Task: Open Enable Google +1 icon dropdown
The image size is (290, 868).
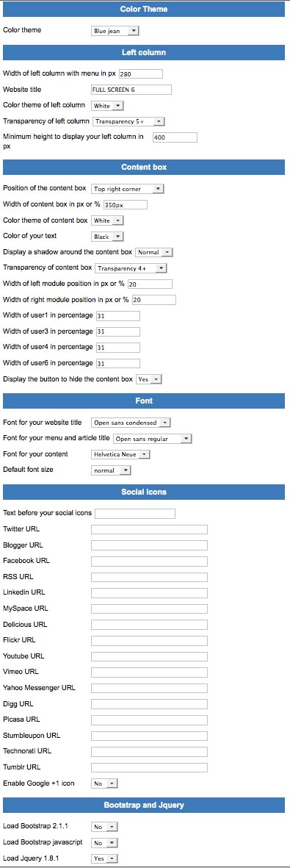Action: 104,783
